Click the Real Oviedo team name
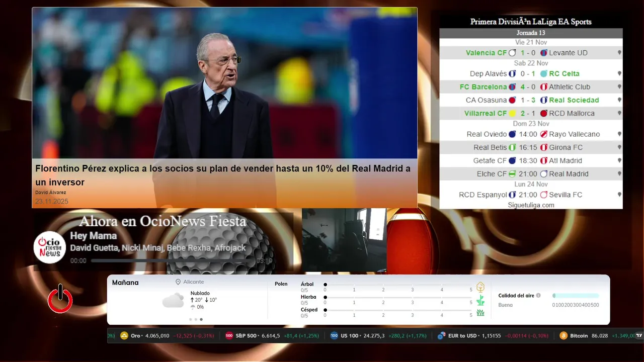Viewport: 644px width, 362px height. (x=487, y=134)
